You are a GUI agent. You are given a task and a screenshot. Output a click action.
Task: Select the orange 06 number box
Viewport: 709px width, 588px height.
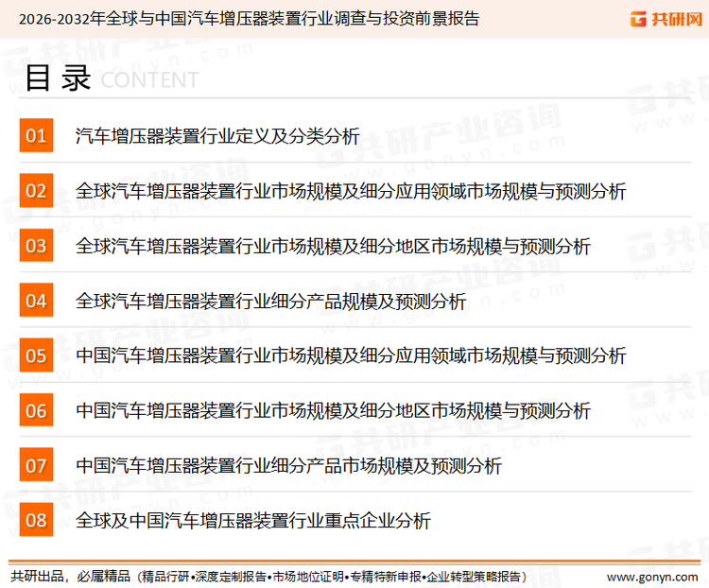point(36,409)
